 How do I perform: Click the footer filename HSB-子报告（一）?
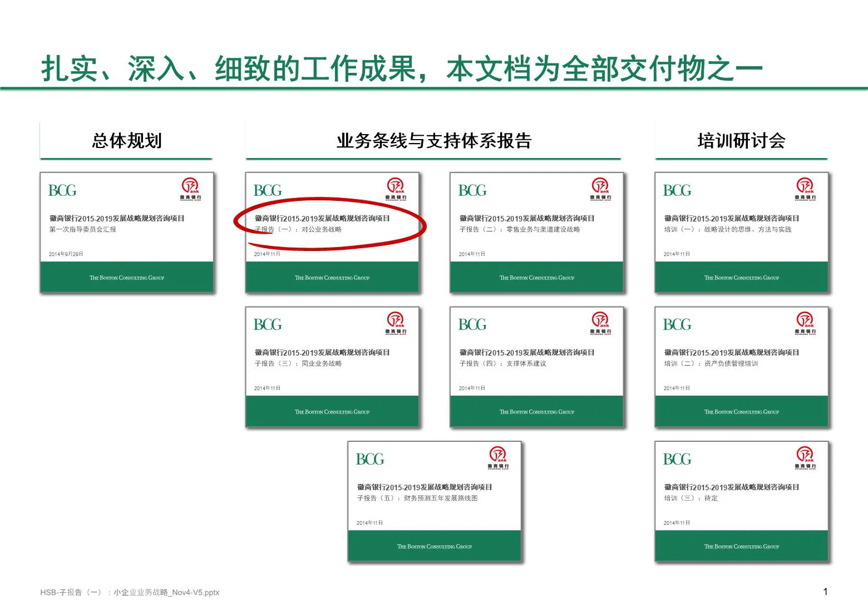point(130,592)
